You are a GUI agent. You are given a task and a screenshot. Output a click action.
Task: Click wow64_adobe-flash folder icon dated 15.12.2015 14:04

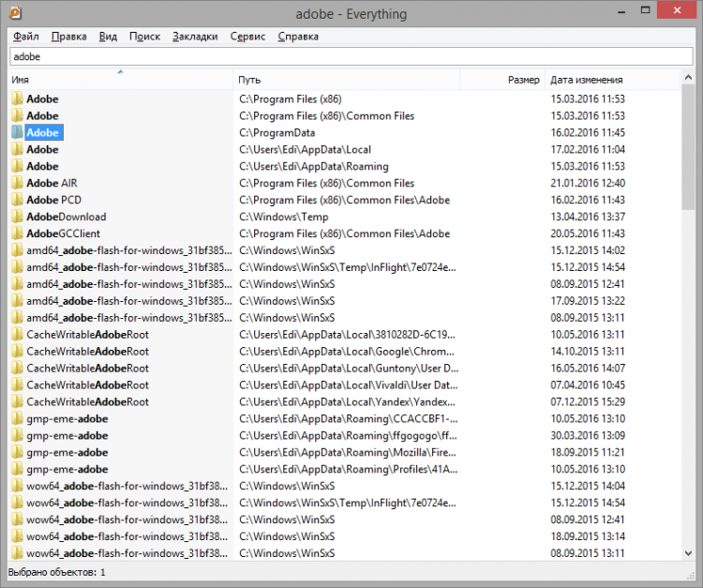17,486
